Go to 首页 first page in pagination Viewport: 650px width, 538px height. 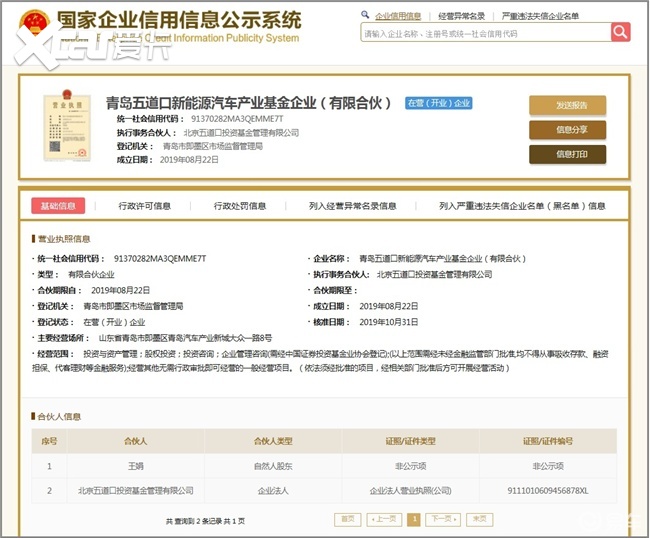click(347, 519)
